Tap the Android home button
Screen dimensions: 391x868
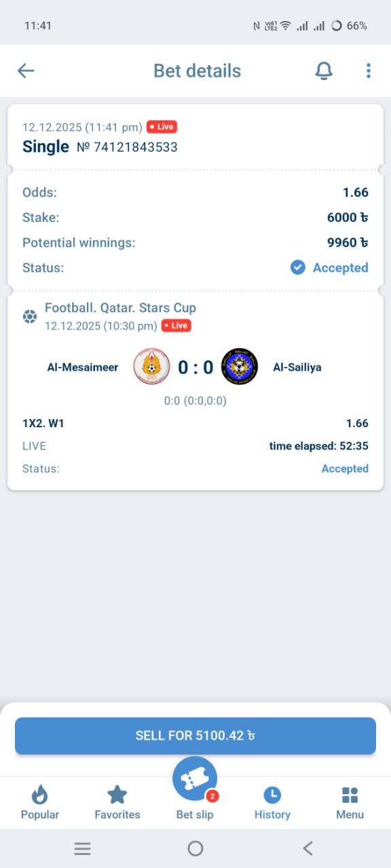coord(195,848)
